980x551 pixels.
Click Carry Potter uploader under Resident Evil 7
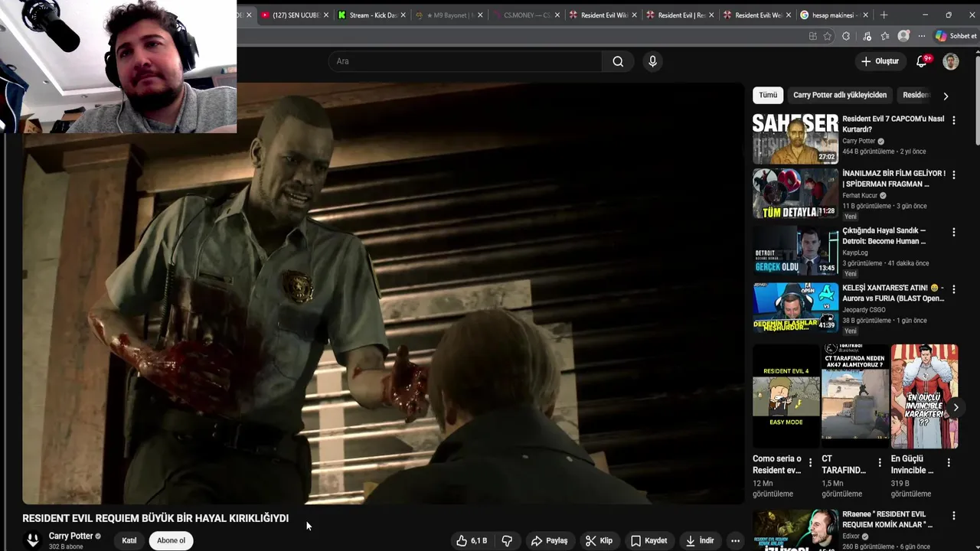point(858,141)
